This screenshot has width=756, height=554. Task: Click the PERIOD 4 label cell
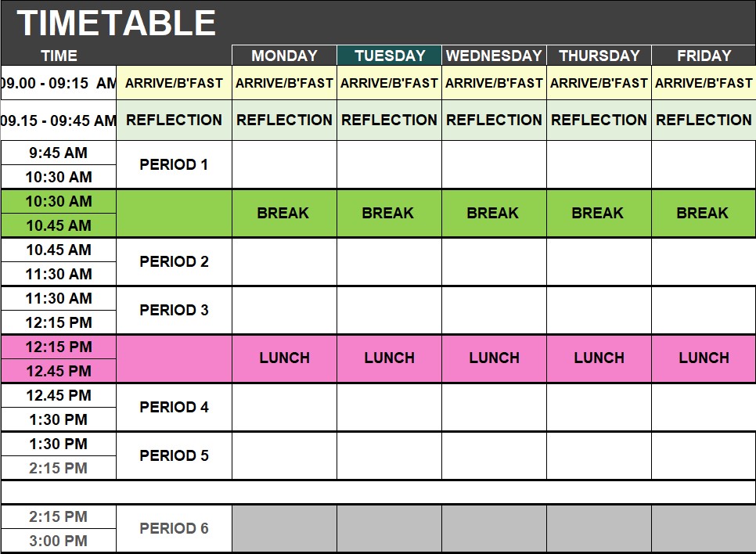[174, 407]
